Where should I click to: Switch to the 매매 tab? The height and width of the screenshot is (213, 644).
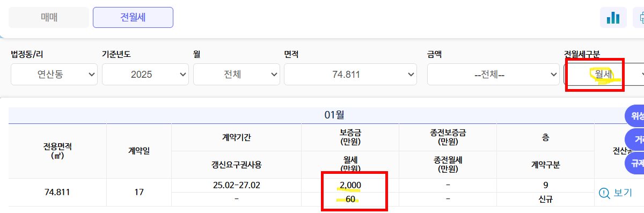click(x=49, y=17)
